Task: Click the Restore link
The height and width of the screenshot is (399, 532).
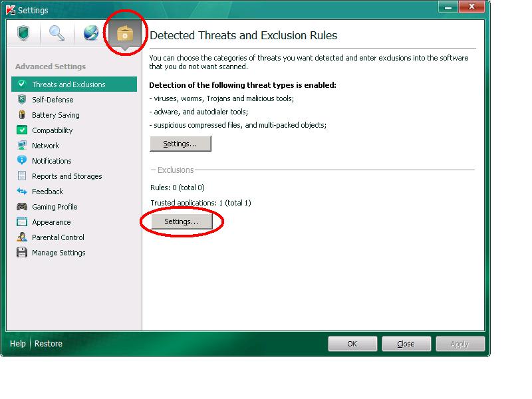Action: 49,344
